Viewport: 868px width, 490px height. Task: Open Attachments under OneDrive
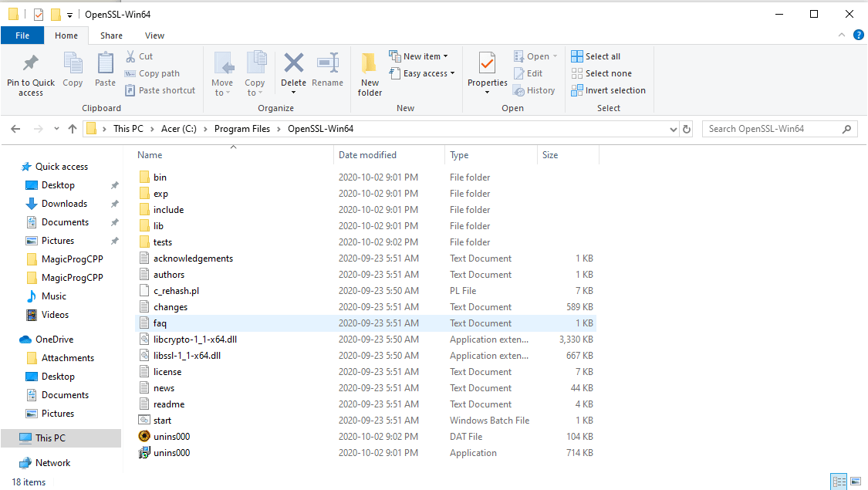[x=68, y=358]
